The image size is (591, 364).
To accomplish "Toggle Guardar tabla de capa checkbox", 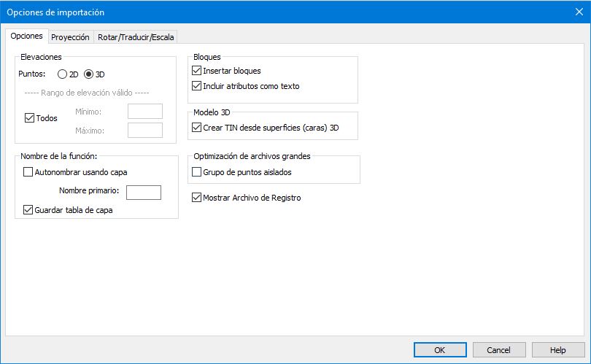I will coord(28,210).
